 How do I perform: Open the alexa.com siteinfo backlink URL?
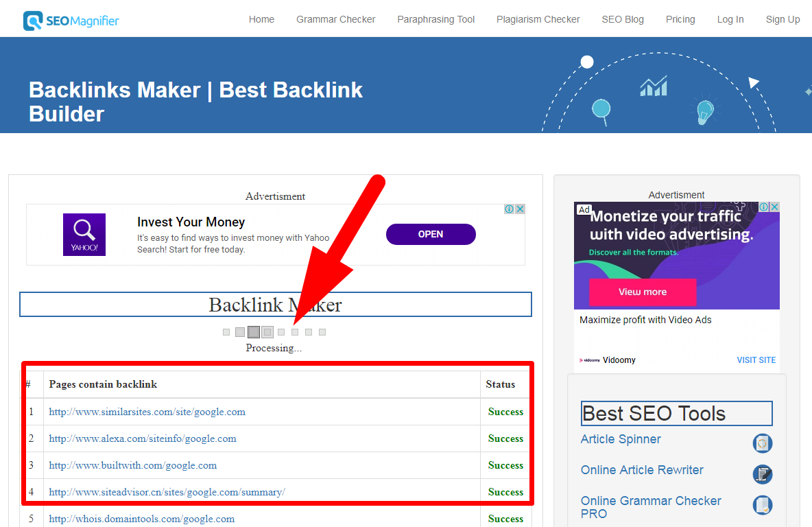click(x=143, y=439)
